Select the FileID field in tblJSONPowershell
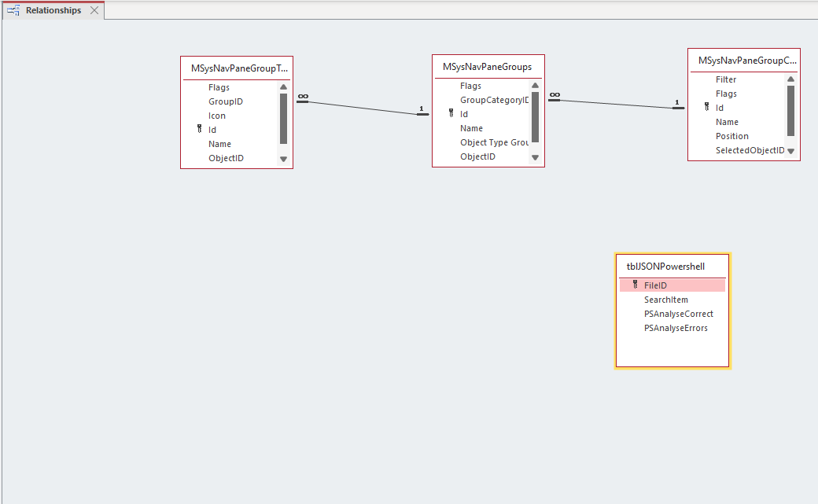This screenshot has height=504, width=818. click(672, 285)
